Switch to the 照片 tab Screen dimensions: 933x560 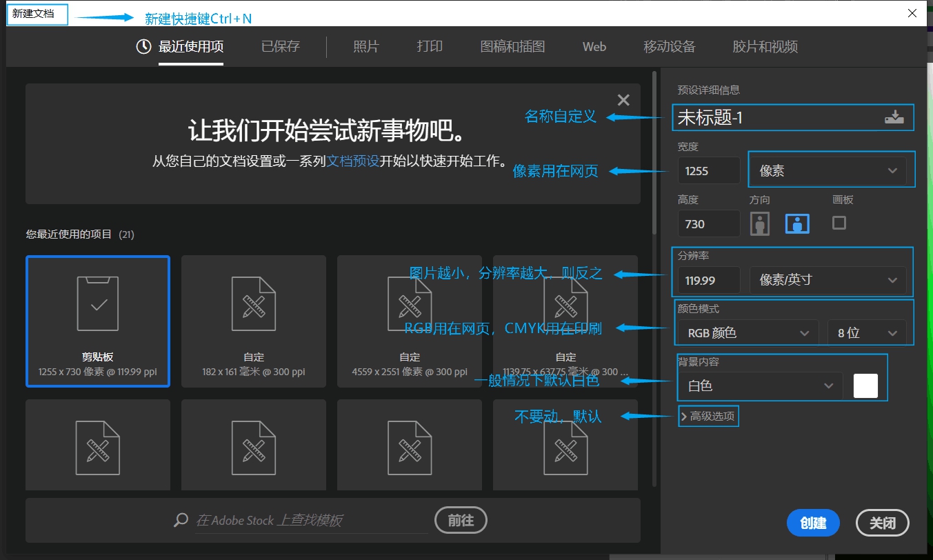tap(366, 47)
